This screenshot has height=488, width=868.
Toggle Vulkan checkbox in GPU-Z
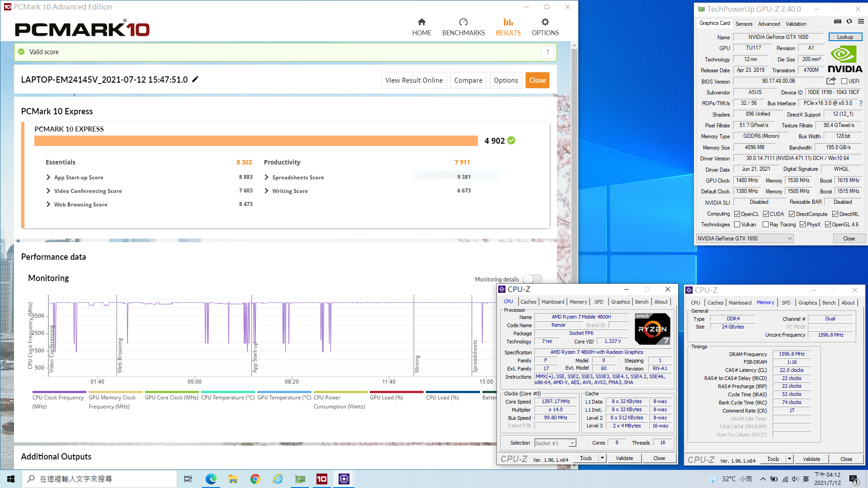coord(737,225)
